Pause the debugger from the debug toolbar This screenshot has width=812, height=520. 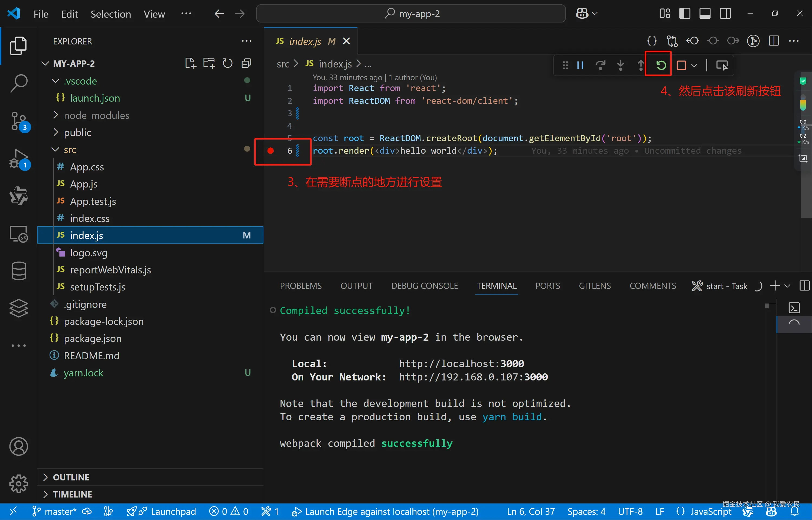pos(580,65)
